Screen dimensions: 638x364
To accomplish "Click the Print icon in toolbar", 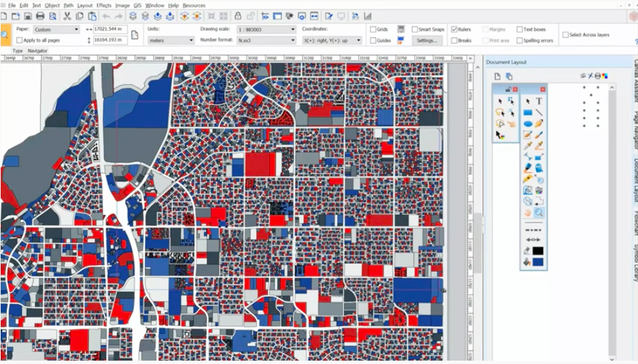I will (x=40, y=16).
